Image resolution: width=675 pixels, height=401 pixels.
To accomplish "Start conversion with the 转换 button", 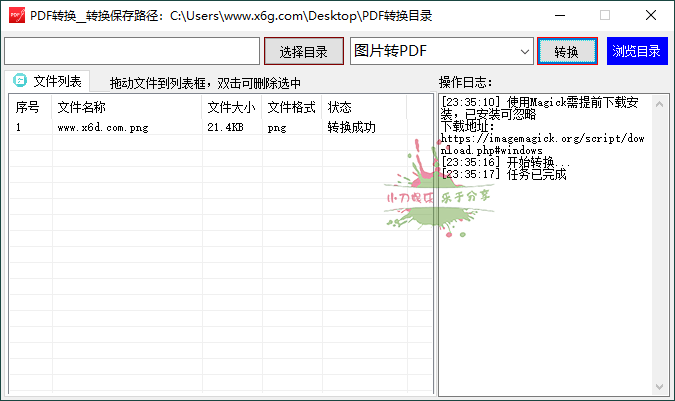I will click(566, 52).
